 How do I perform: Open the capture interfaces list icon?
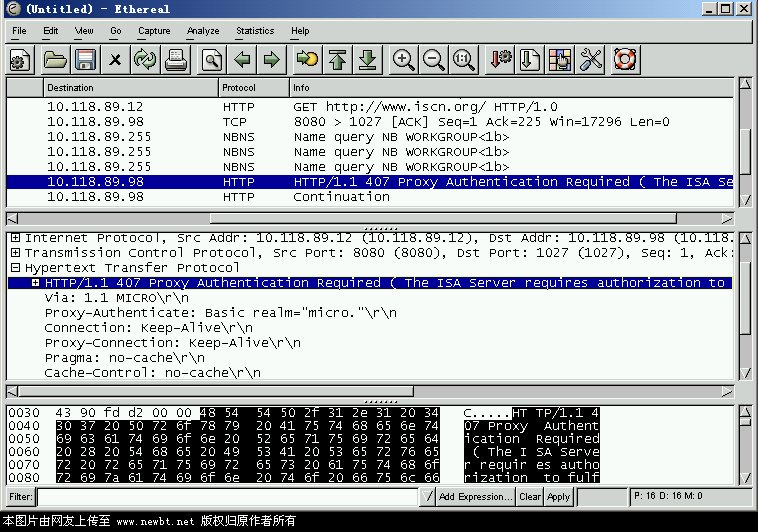click(20, 60)
